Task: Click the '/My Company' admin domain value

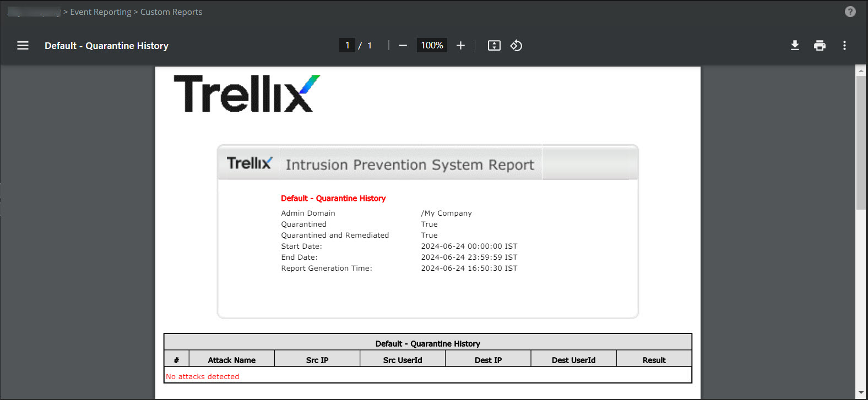Action: click(x=447, y=213)
